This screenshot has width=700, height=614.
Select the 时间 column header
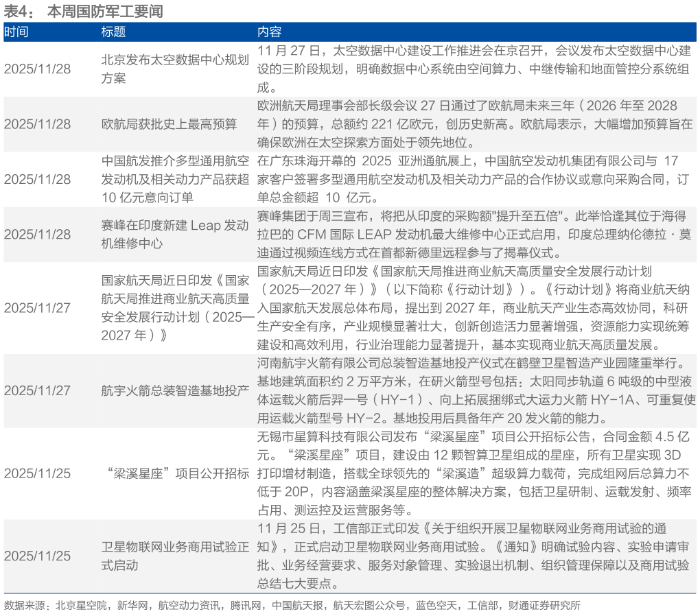[19, 32]
